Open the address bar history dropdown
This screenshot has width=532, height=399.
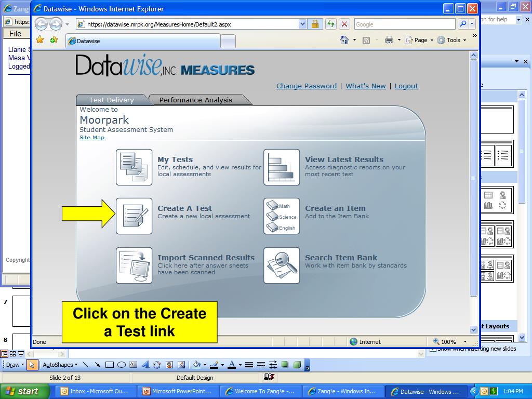(303, 24)
